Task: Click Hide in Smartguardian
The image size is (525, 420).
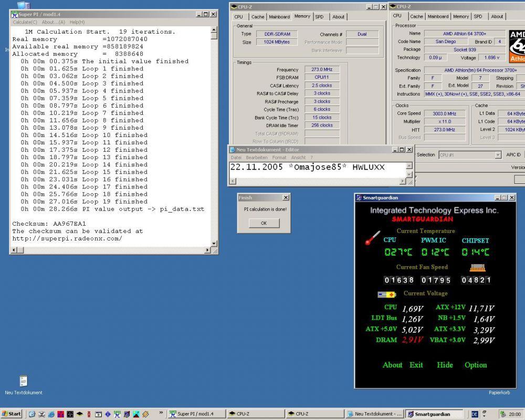Action: [x=445, y=365]
